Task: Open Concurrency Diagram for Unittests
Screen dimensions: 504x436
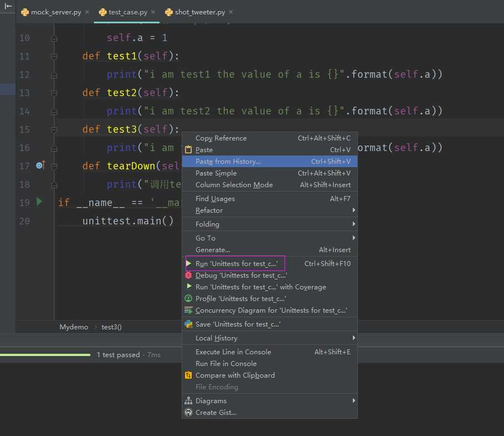Action: [x=270, y=310]
